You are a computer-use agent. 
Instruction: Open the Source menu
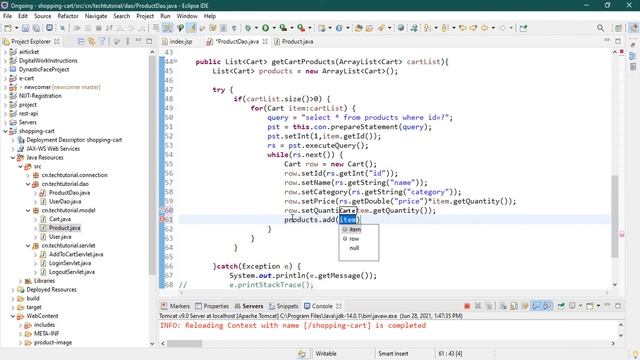tap(42, 16)
